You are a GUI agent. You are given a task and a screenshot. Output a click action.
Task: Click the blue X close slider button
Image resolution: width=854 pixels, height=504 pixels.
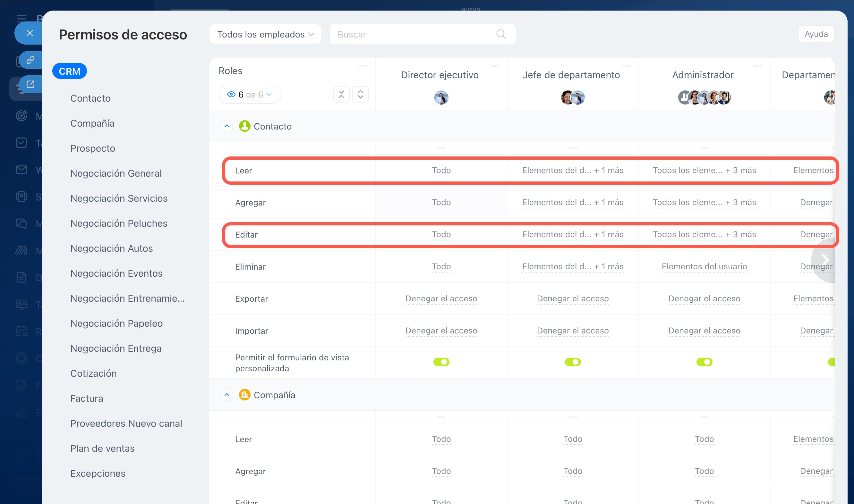(30, 33)
